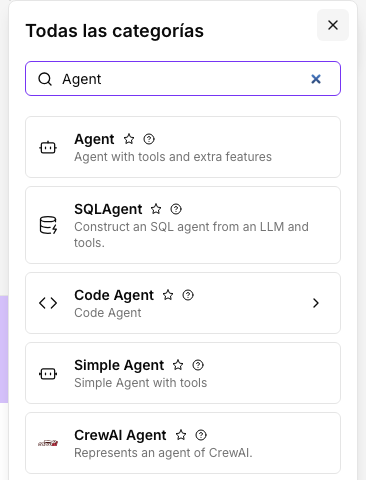Click the Simple Agent robot icon

click(x=48, y=374)
